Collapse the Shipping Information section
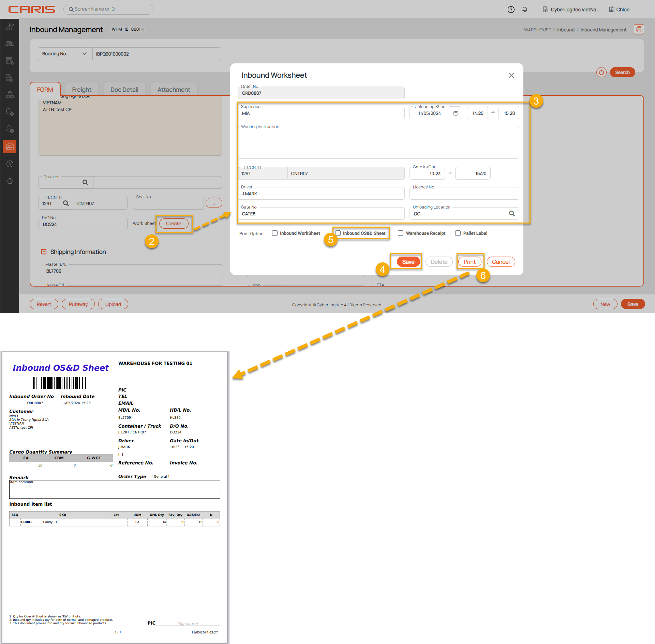The width and height of the screenshot is (655, 644). point(44,252)
